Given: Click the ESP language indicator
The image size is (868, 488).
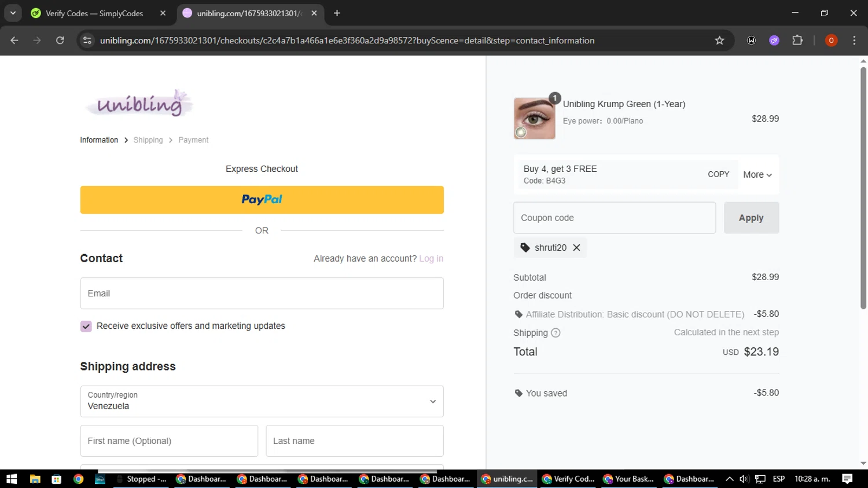Looking at the screenshot, I should [779, 479].
